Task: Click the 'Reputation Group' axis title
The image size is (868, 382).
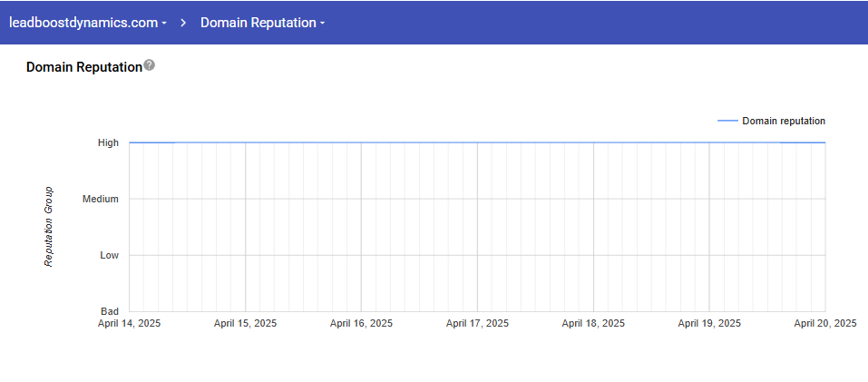Action: point(49,227)
